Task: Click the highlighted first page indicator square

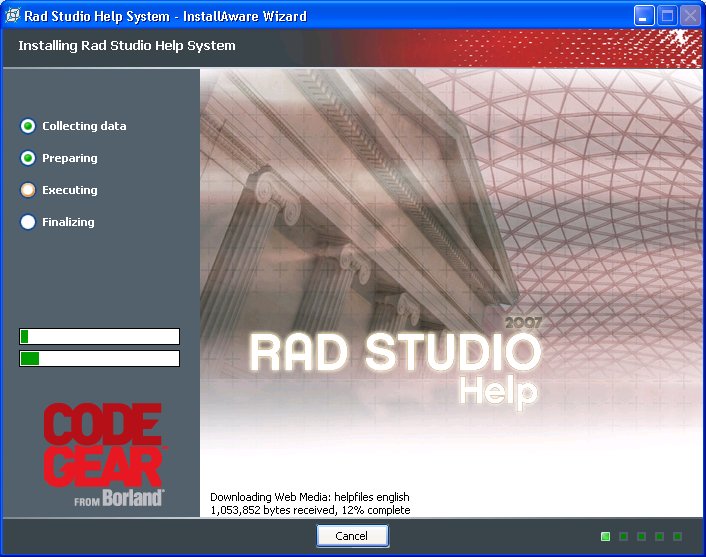Action: tap(606, 536)
